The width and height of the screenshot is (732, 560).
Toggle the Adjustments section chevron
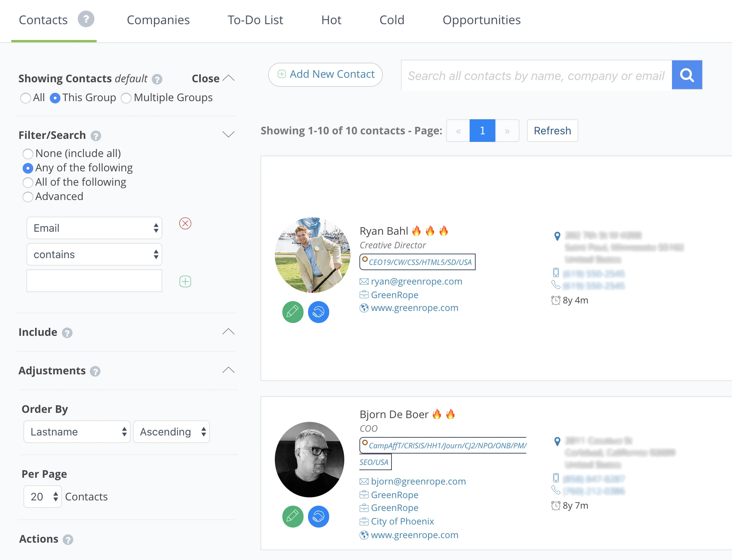[228, 370]
